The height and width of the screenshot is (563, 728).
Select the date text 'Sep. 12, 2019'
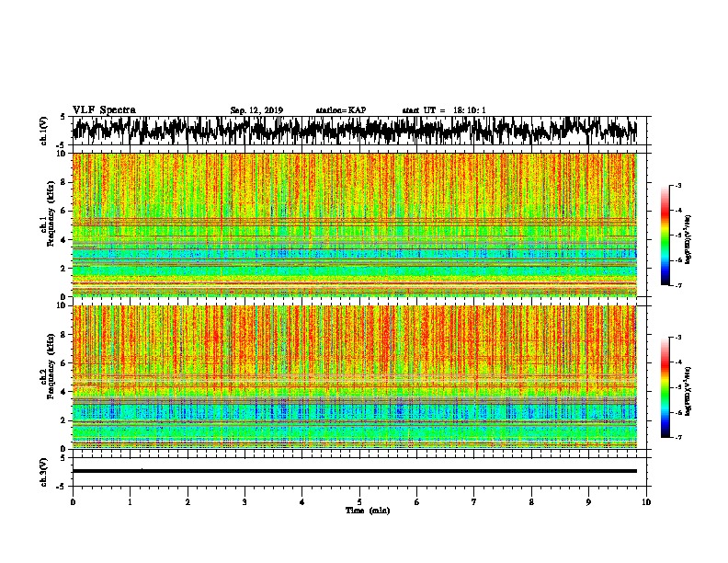256,110
